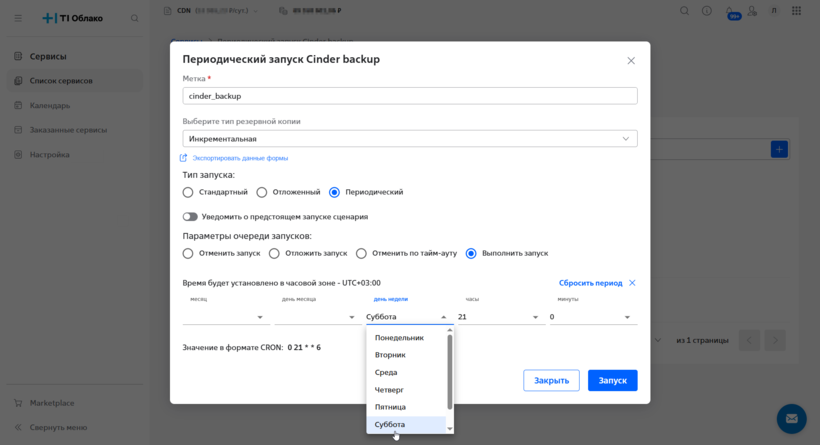Click the Marketplace icon in the sidebar

tap(20, 403)
